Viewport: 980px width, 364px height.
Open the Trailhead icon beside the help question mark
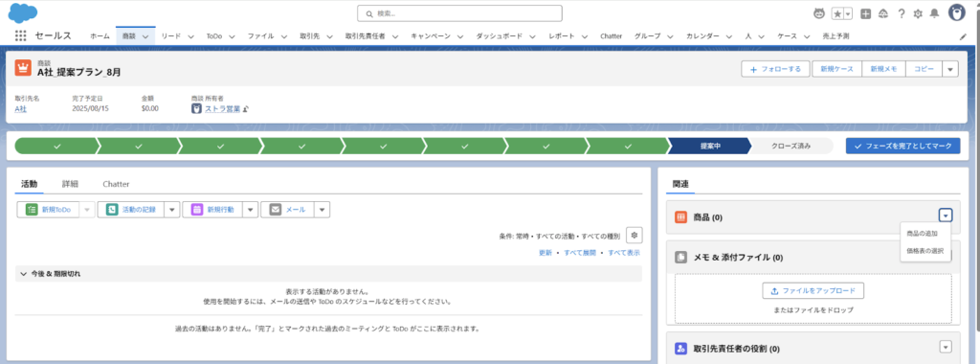[883, 13]
